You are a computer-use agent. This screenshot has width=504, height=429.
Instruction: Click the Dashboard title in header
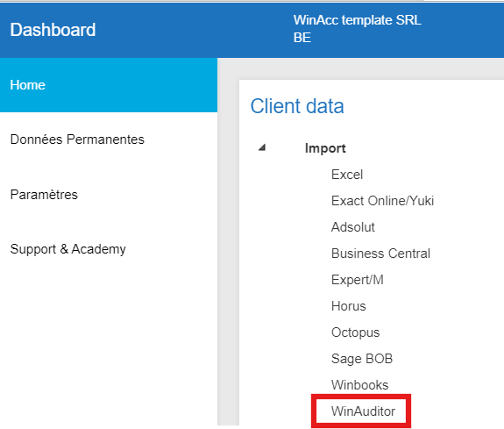click(x=53, y=30)
